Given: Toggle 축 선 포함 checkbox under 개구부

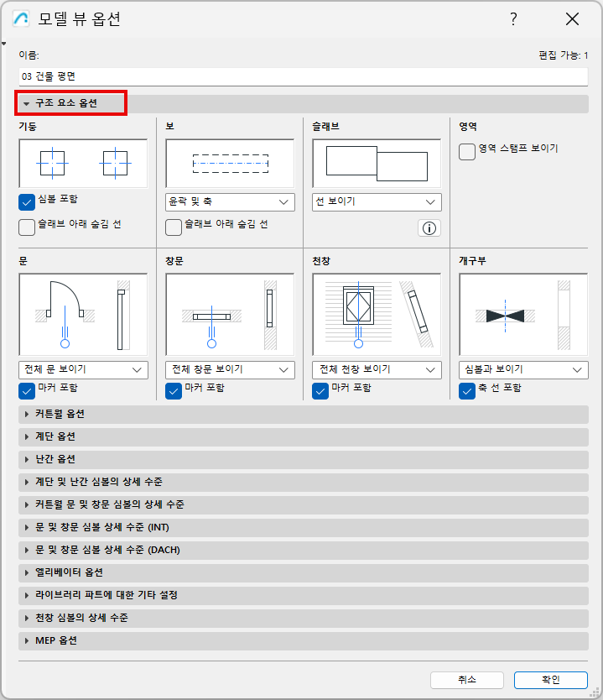Looking at the screenshot, I should pos(467,391).
